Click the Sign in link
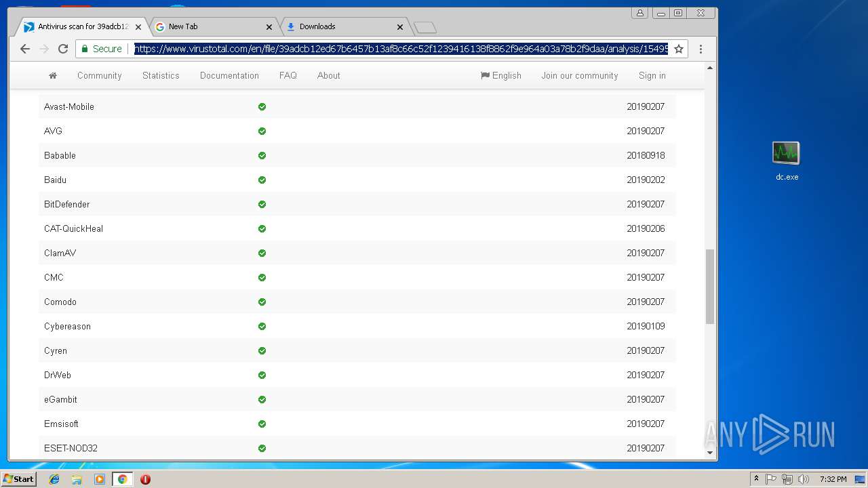This screenshot has height=488, width=868. (x=652, y=75)
